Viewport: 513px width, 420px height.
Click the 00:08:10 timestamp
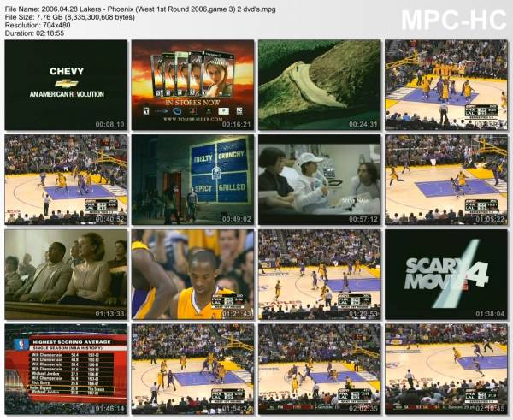point(110,124)
